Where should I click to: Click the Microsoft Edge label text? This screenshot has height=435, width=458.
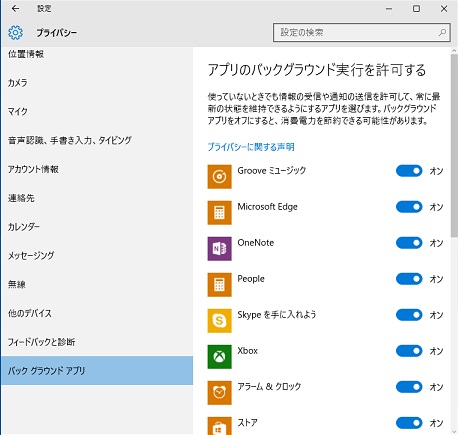pos(267,207)
